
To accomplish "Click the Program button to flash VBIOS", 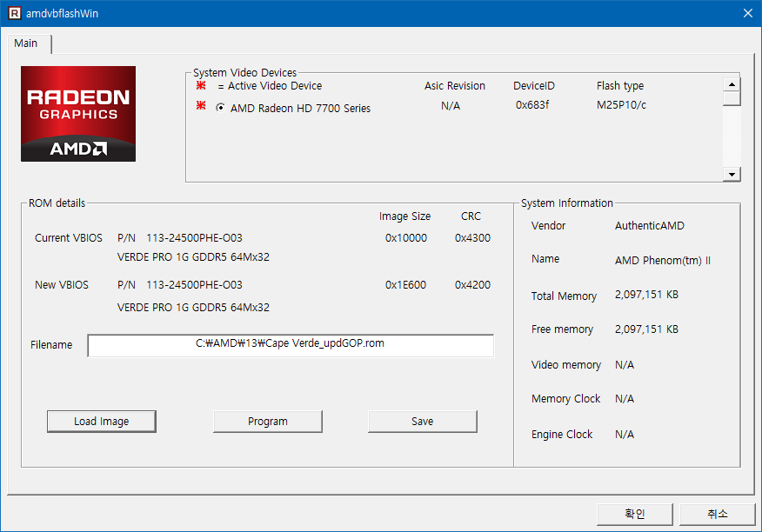I will coord(268,422).
